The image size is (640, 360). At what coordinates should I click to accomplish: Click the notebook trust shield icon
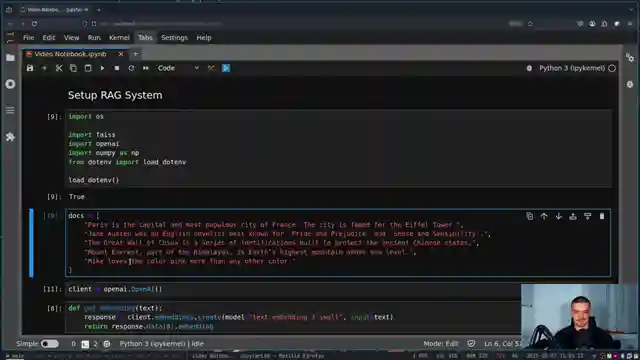(471, 344)
